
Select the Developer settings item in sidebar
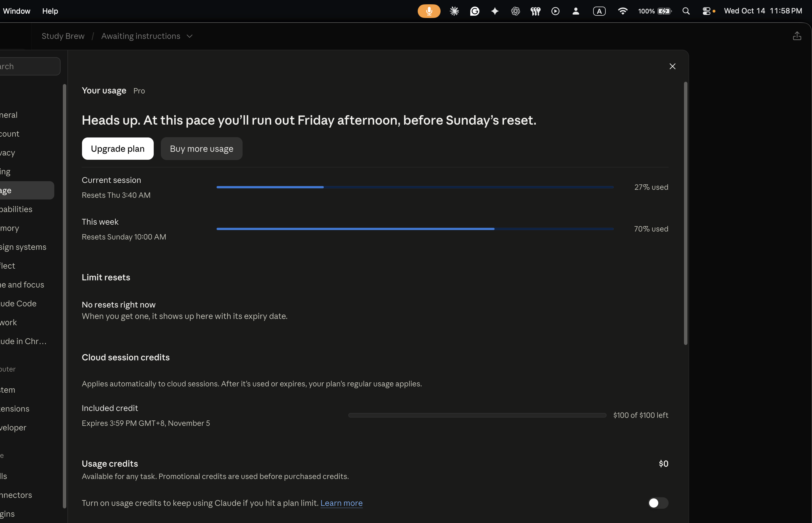[27, 427]
